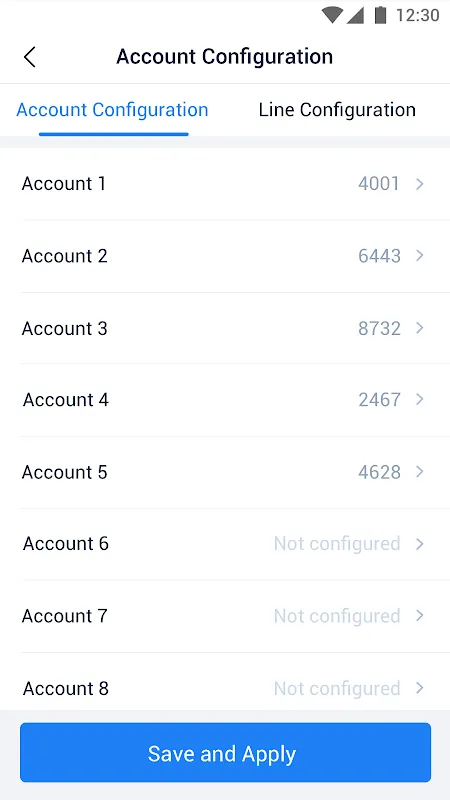This screenshot has width=450, height=800.
Task: Tap the 6443 value for Account 2
Action: [380, 256]
